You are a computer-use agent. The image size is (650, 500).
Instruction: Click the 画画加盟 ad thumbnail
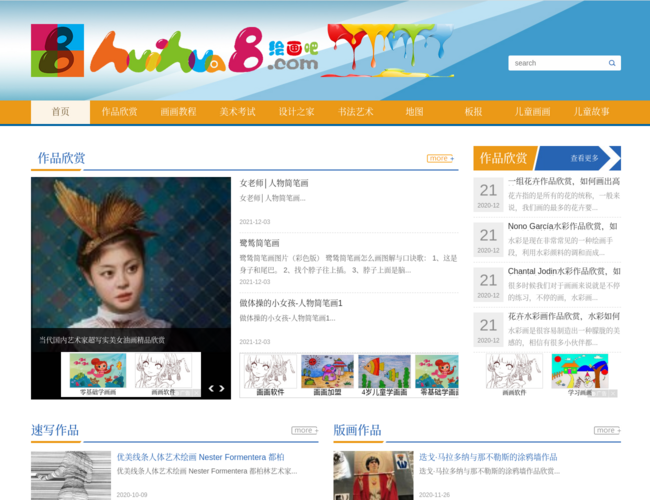click(327, 375)
